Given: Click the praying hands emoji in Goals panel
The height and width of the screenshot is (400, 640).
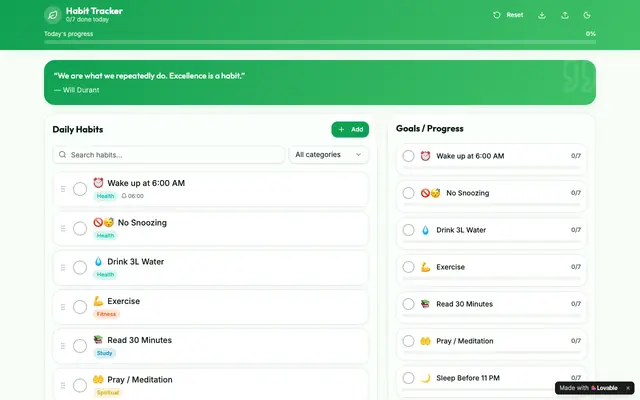Looking at the screenshot, I should pos(425,341).
